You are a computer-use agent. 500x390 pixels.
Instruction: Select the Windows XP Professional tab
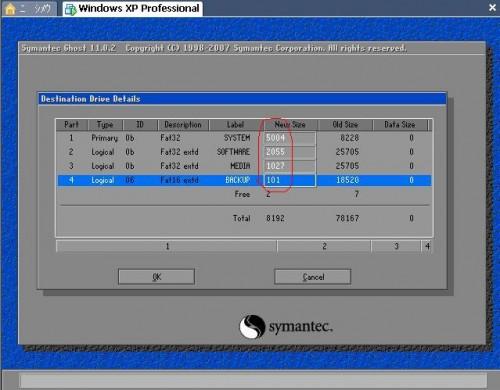[x=133, y=8]
